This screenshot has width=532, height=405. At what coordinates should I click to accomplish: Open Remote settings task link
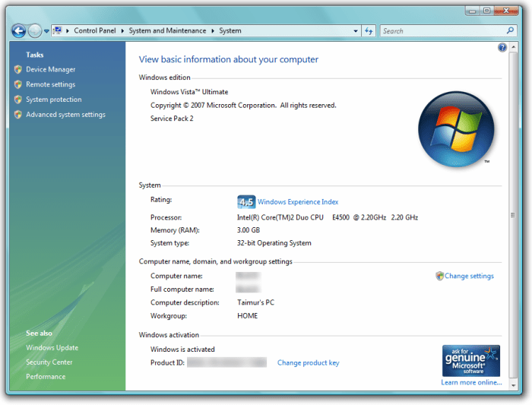click(51, 84)
